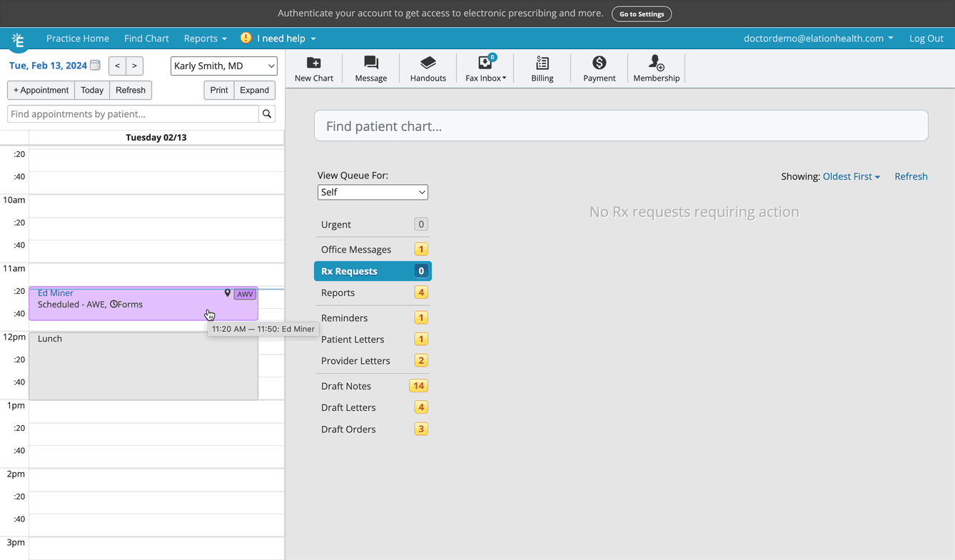
Task: Open the Handouts tool
Action: [428, 68]
